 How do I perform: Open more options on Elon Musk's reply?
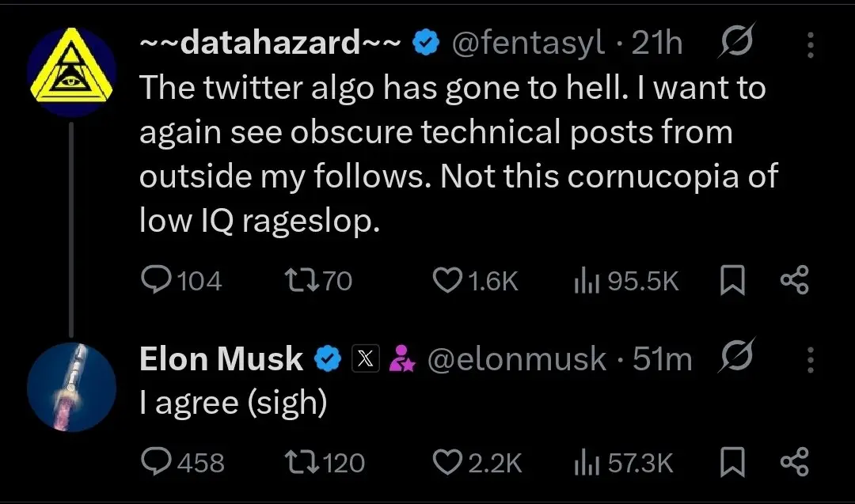click(811, 360)
